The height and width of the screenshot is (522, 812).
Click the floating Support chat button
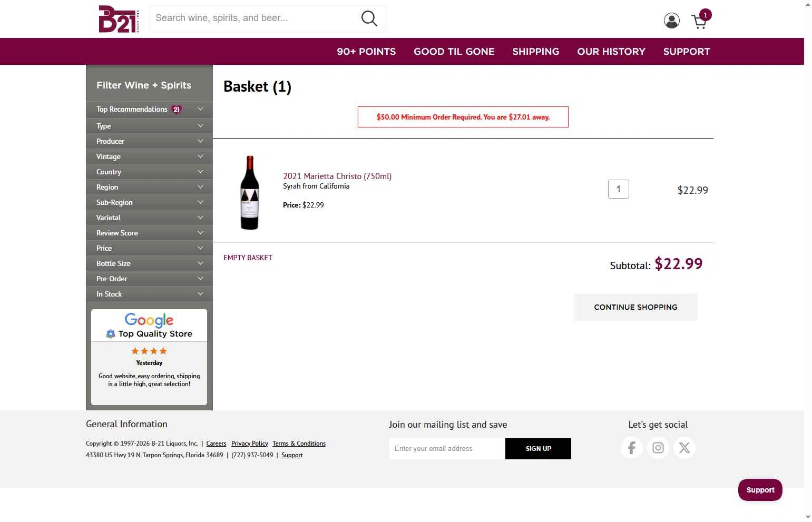760,490
